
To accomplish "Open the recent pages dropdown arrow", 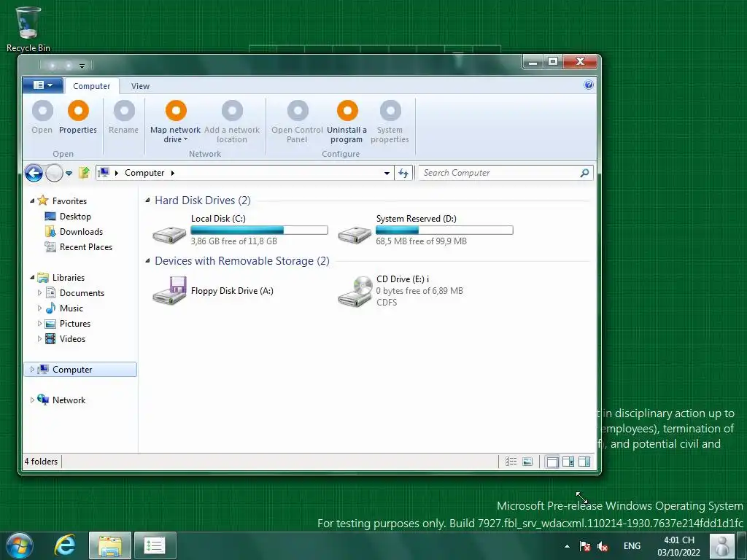I will tap(69, 174).
